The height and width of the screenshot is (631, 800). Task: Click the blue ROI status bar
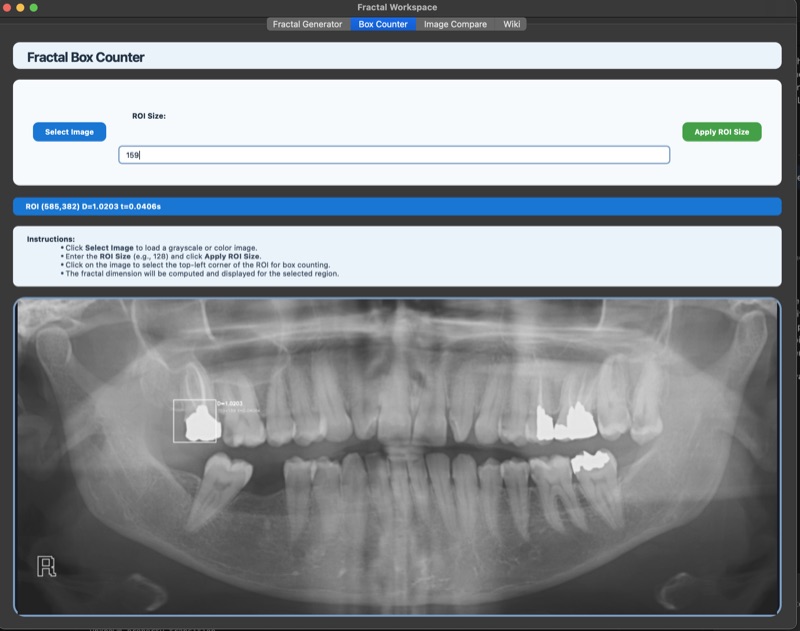pyautogui.click(x=397, y=207)
